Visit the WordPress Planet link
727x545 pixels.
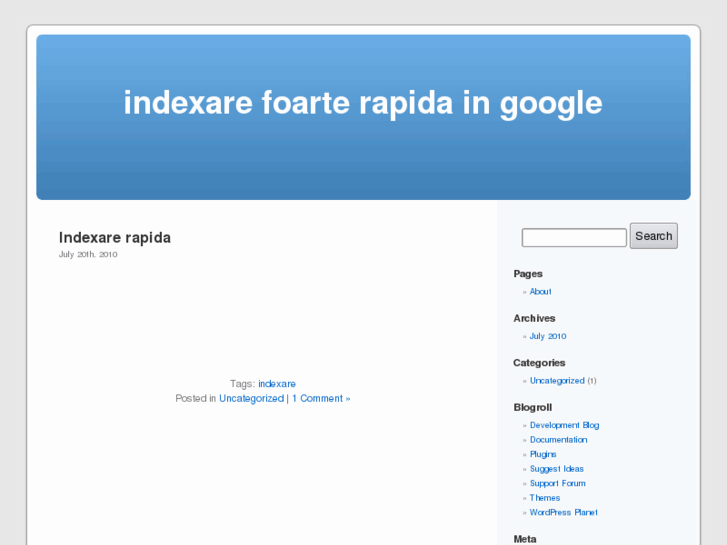(563, 513)
